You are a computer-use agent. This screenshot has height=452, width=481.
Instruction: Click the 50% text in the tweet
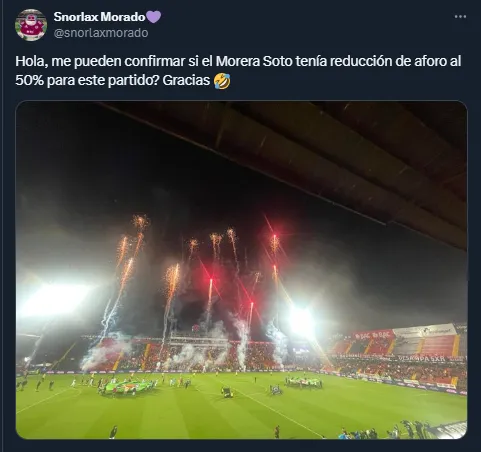click(x=29, y=81)
